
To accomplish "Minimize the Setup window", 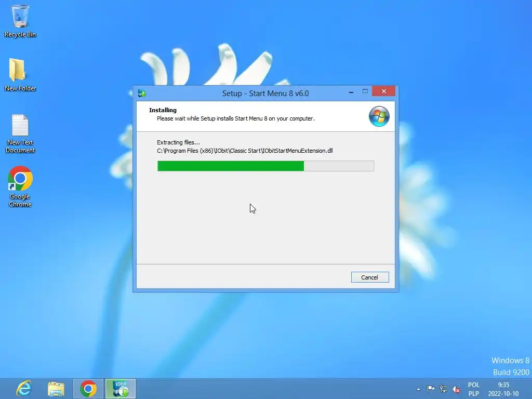I will pos(351,91).
